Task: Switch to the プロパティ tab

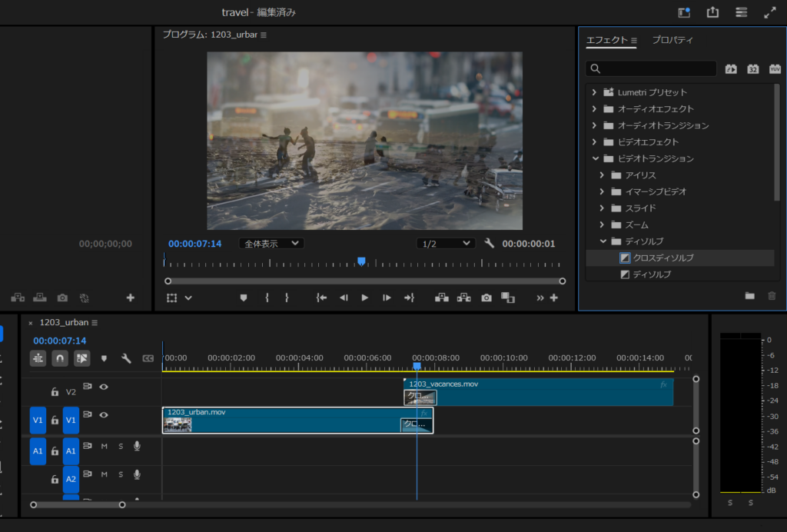Action: coord(672,40)
